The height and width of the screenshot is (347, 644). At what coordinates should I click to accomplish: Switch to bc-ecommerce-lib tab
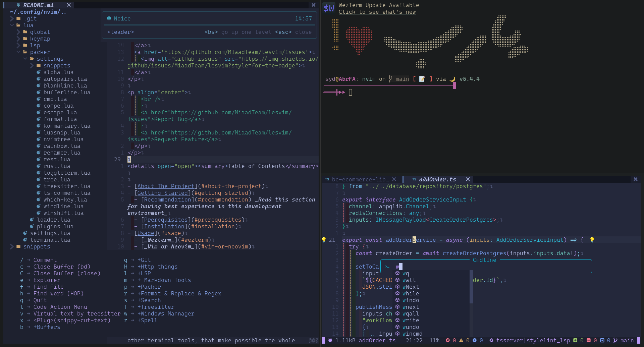(361, 179)
